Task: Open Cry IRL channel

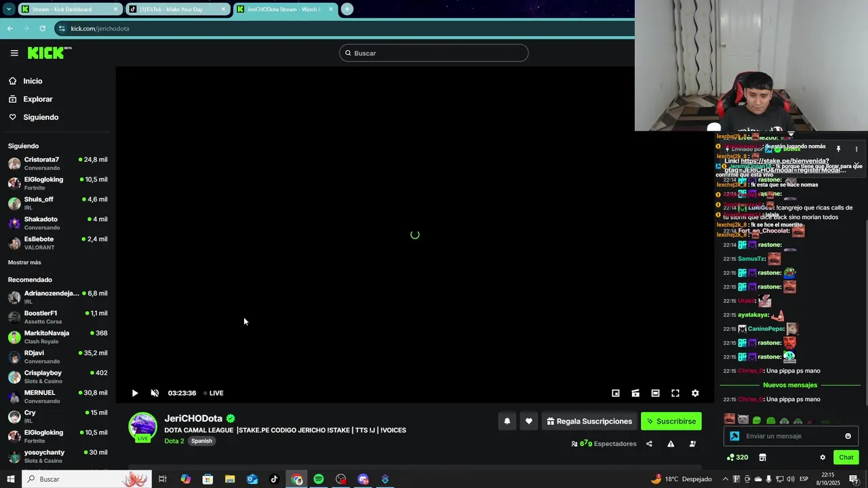Action: [x=58, y=416]
